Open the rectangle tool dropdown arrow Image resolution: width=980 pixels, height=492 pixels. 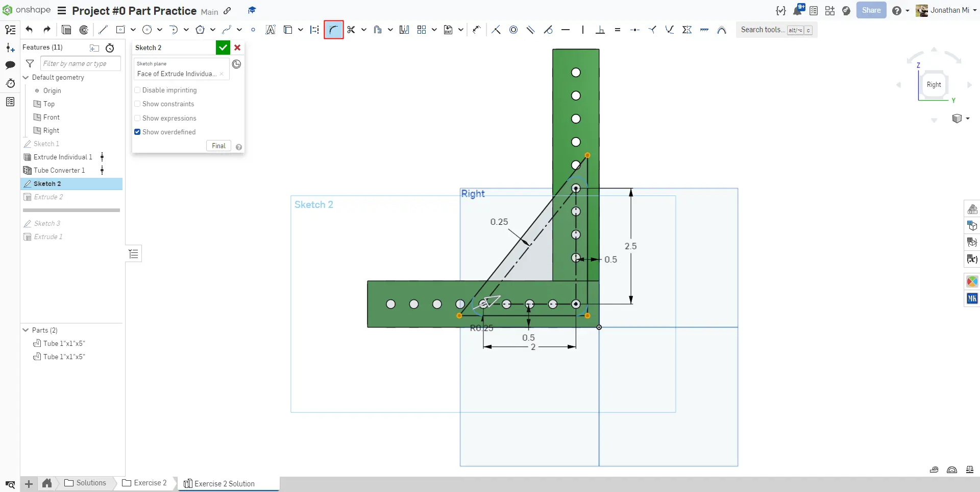tap(133, 30)
